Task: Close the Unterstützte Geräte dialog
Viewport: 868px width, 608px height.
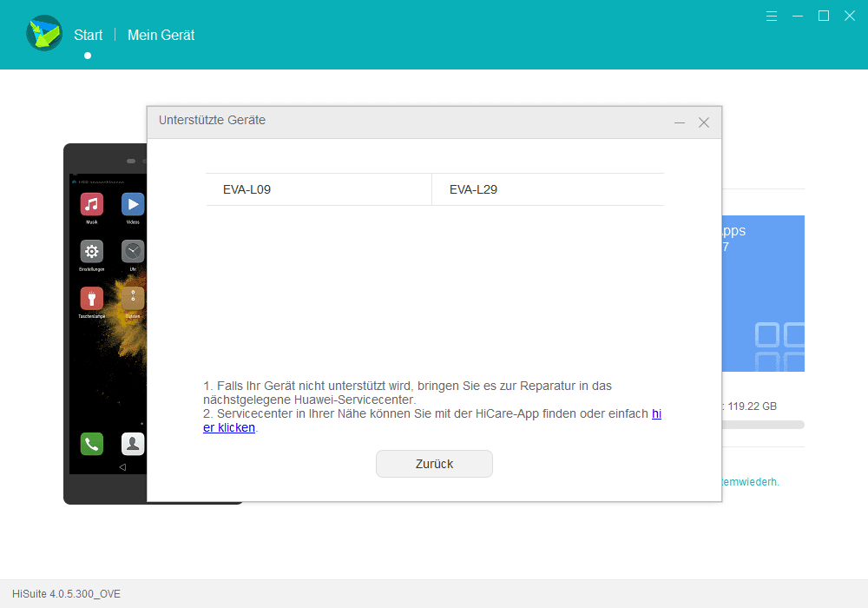Action: tap(704, 122)
